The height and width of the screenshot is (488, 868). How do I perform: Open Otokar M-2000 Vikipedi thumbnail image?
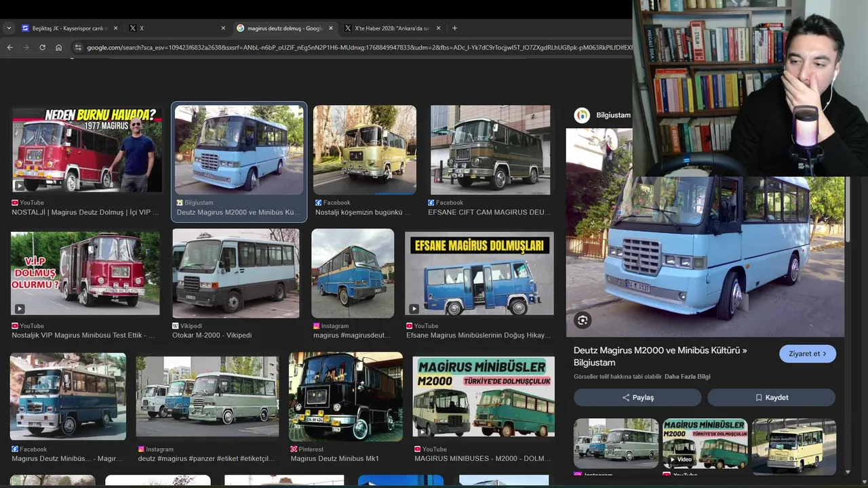click(x=236, y=273)
